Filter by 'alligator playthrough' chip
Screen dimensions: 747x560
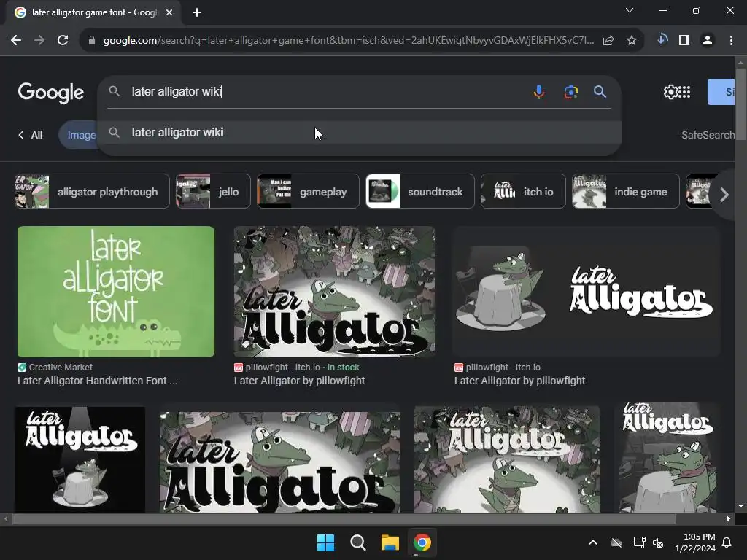92,192
